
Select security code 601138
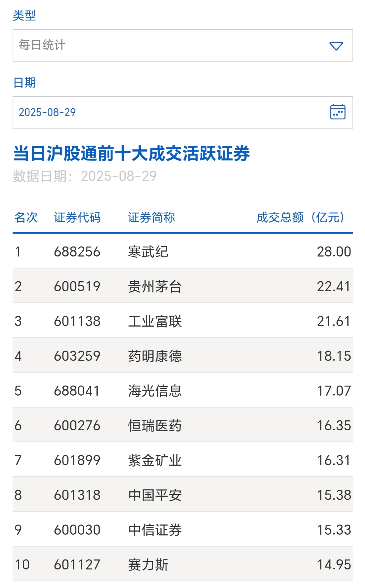click(77, 322)
